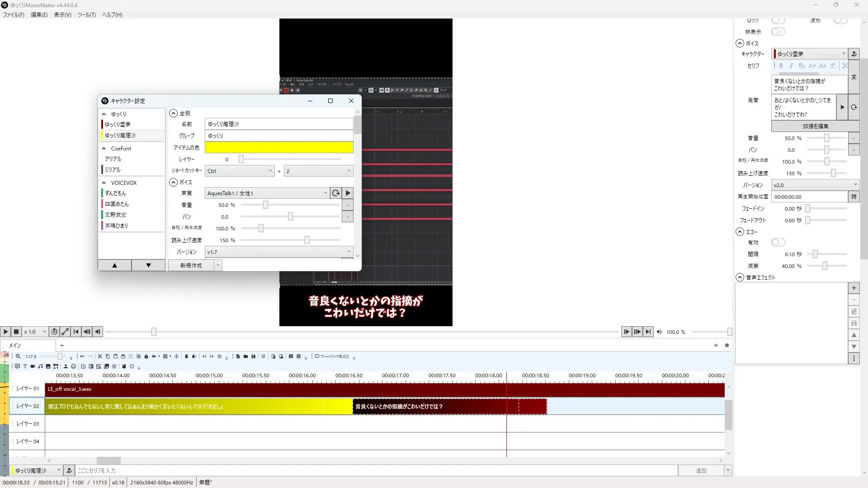
Task: Add an audio item with the music note icon
Action: coord(40,366)
